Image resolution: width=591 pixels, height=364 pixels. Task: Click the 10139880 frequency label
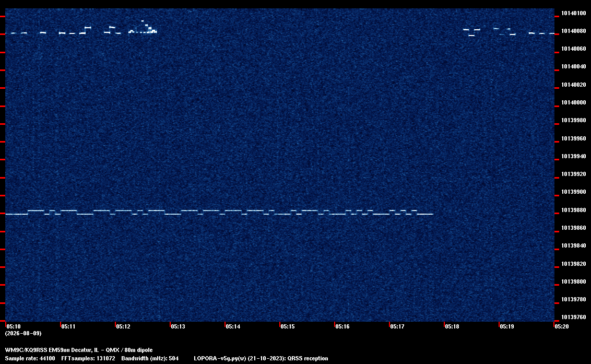573,210
